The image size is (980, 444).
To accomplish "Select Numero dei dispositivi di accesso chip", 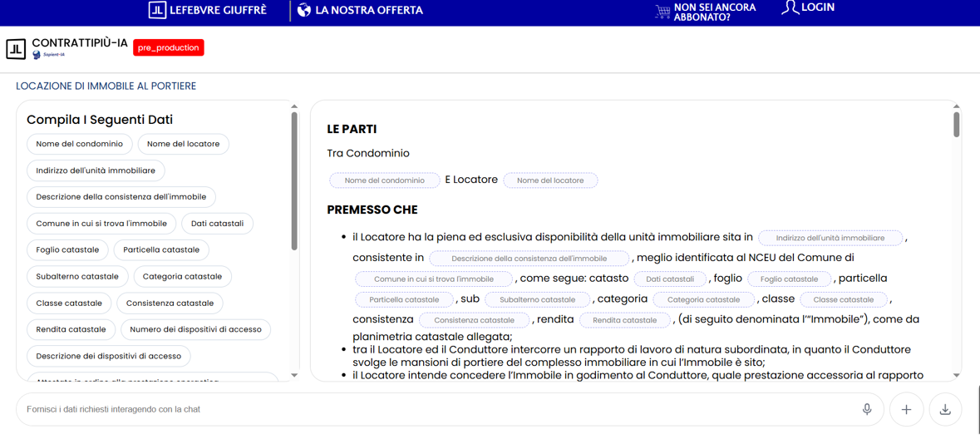I will [195, 329].
